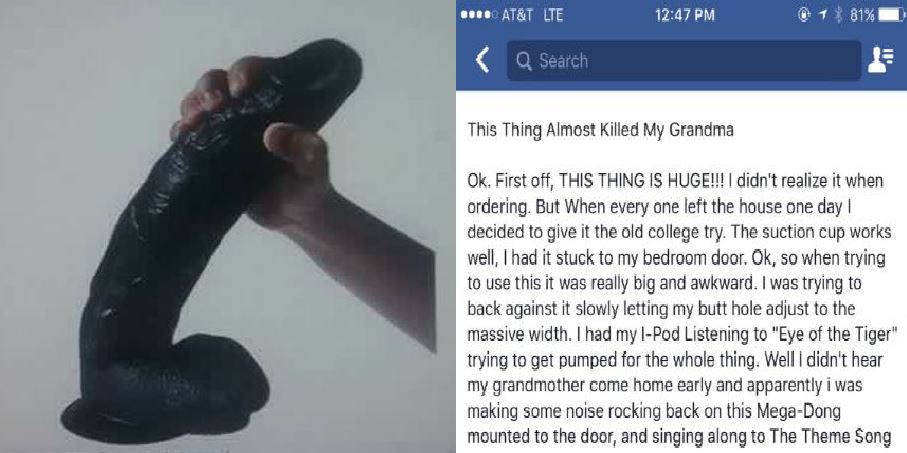Tap the 81% battery percentage
The height and width of the screenshot is (453, 907).
coord(862,16)
